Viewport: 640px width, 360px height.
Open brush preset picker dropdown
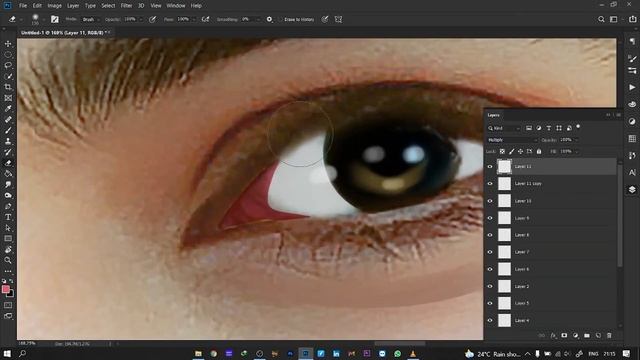tap(44, 20)
